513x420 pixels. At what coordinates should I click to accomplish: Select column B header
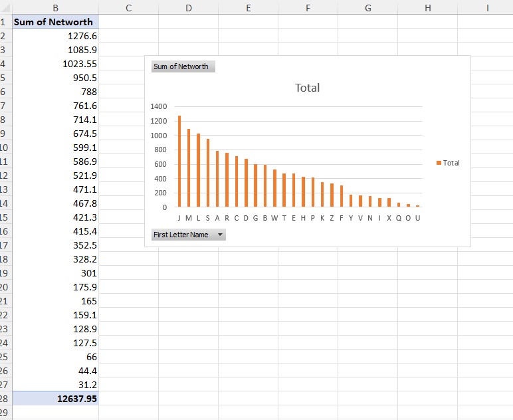(x=55, y=7)
